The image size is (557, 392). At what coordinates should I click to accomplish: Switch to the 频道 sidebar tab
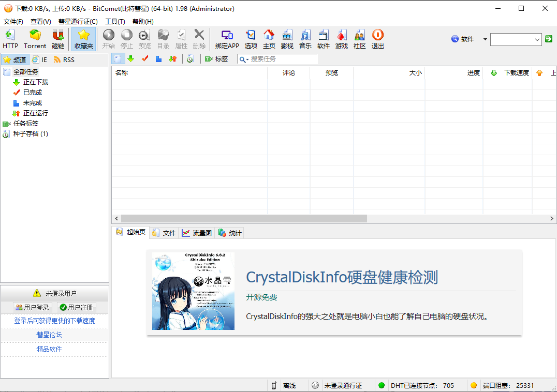pos(14,59)
